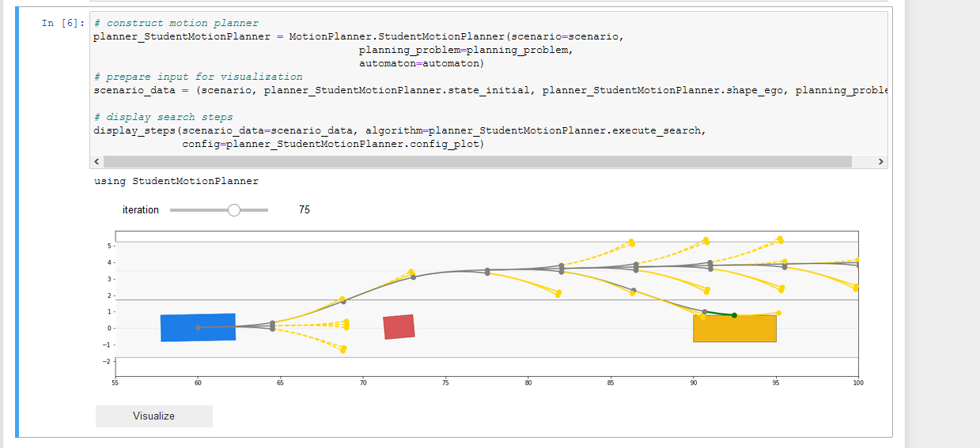Click the iteration slider handle
980x448 pixels.
[233, 210]
